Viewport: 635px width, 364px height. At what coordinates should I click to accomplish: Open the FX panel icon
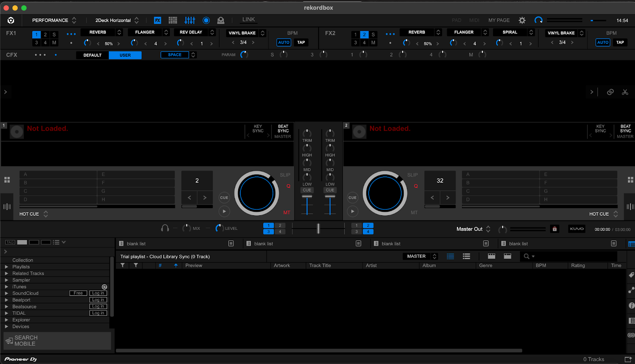158,20
